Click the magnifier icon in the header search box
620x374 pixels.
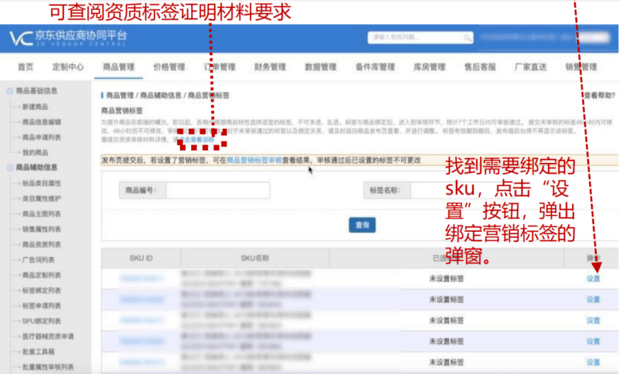coord(467,38)
